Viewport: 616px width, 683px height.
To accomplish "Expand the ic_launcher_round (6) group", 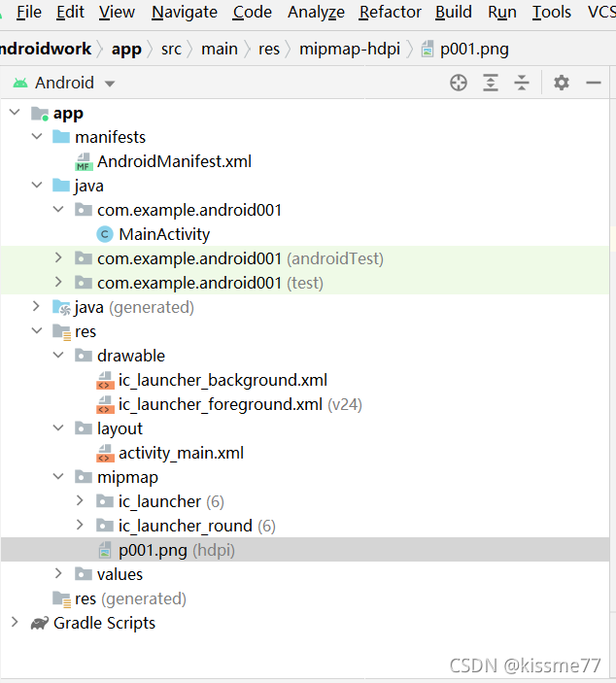I will 80,525.
